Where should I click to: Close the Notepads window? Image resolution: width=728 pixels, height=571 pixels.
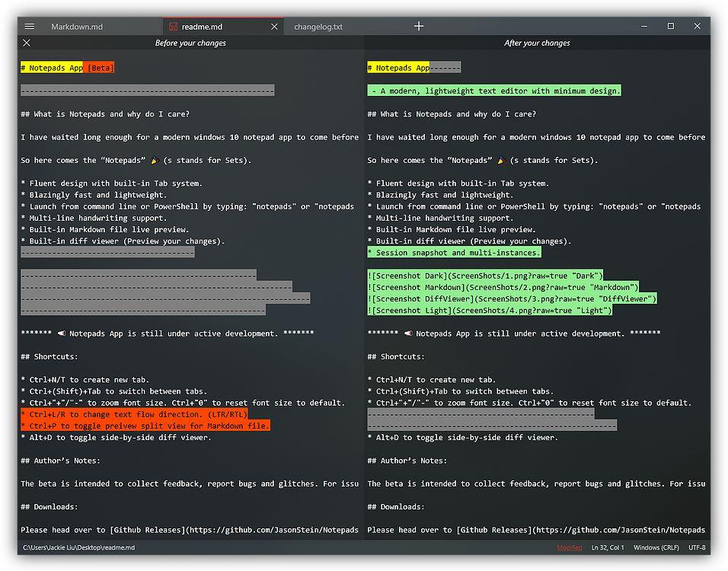point(697,26)
